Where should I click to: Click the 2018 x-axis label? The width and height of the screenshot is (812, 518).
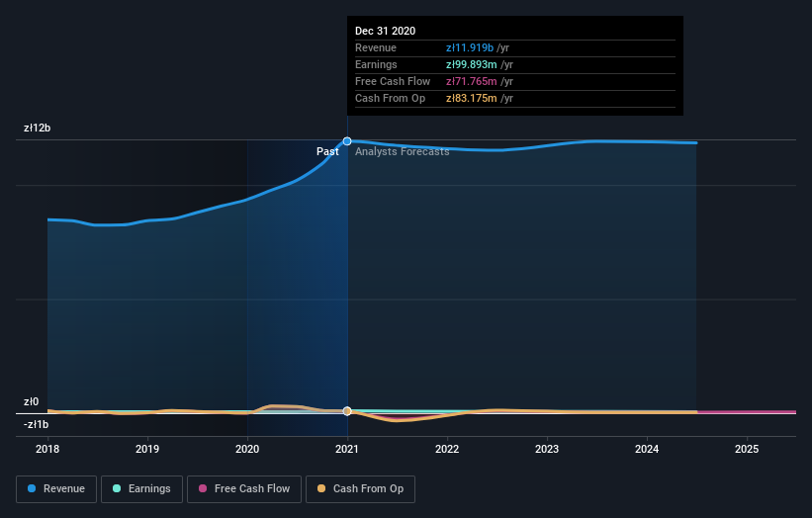pos(47,449)
